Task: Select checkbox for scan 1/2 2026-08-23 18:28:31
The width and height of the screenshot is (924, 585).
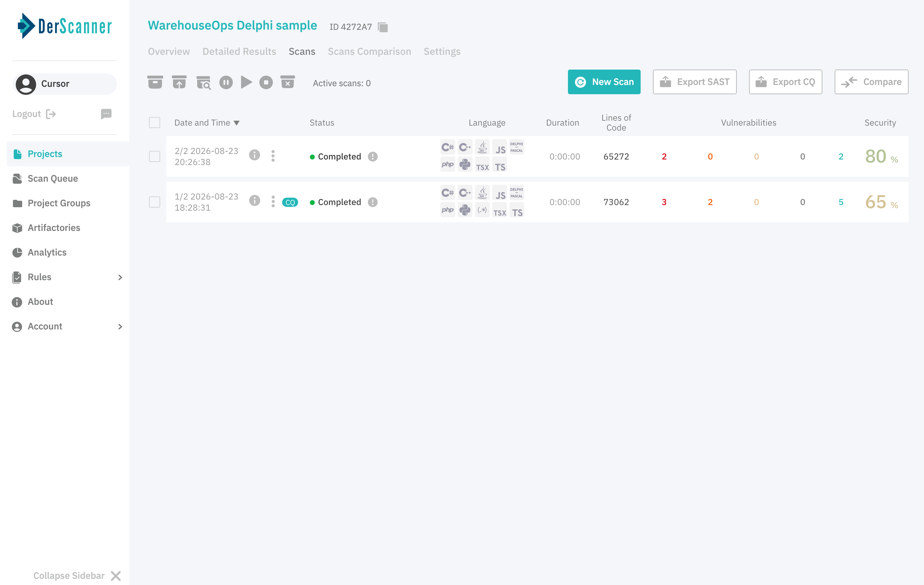Action: click(x=155, y=202)
